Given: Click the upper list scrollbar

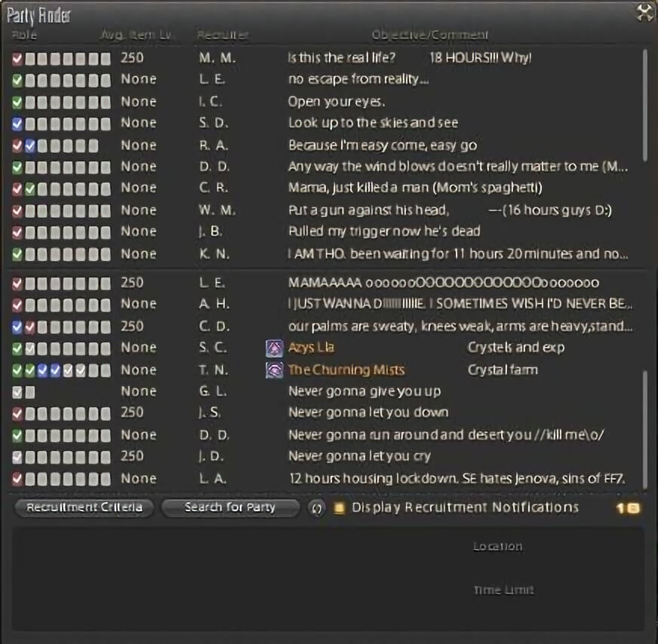Looking at the screenshot, I should point(644,106).
